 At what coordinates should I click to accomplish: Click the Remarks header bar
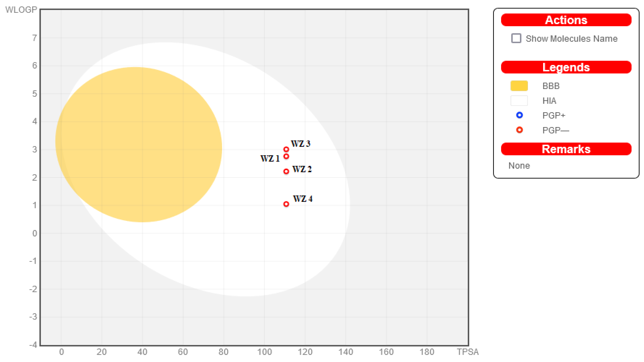566,149
